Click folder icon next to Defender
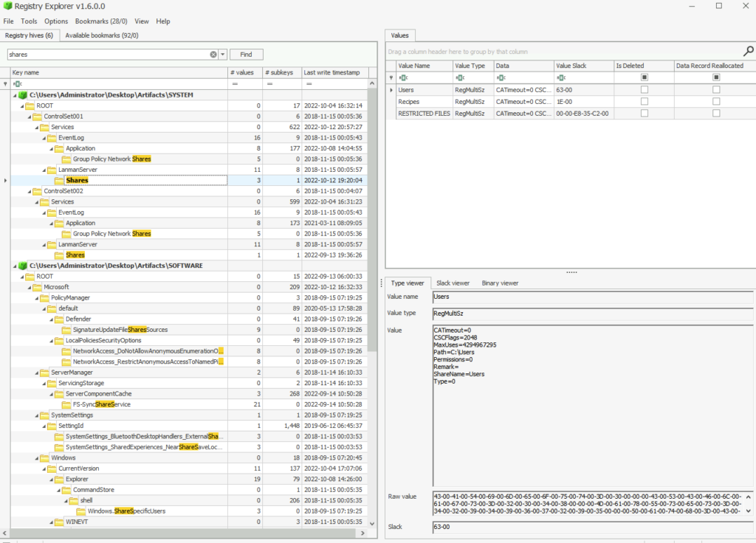Screen dimensions: 756x543 59,319
